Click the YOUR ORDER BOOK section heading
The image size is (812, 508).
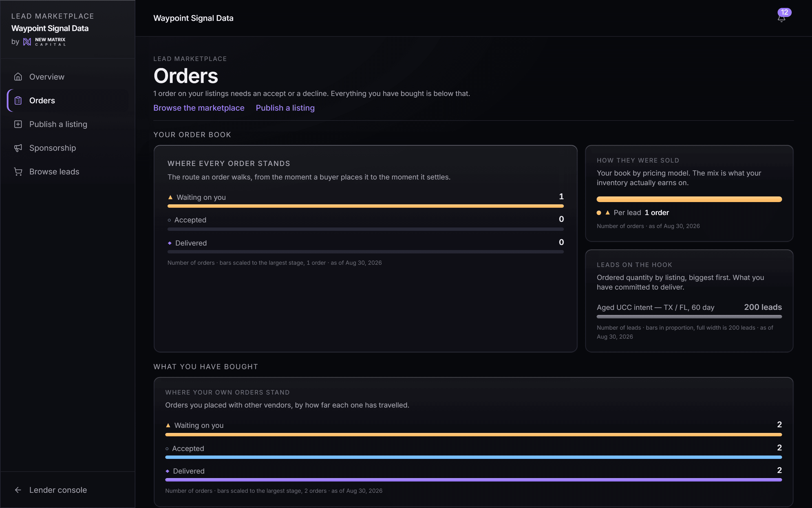tap(192, 135)
